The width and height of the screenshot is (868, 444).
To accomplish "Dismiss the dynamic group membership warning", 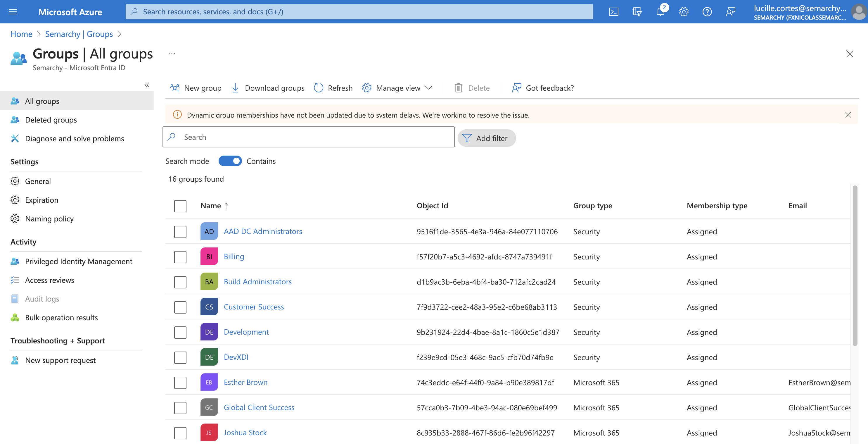I will [x=848, y=114].
